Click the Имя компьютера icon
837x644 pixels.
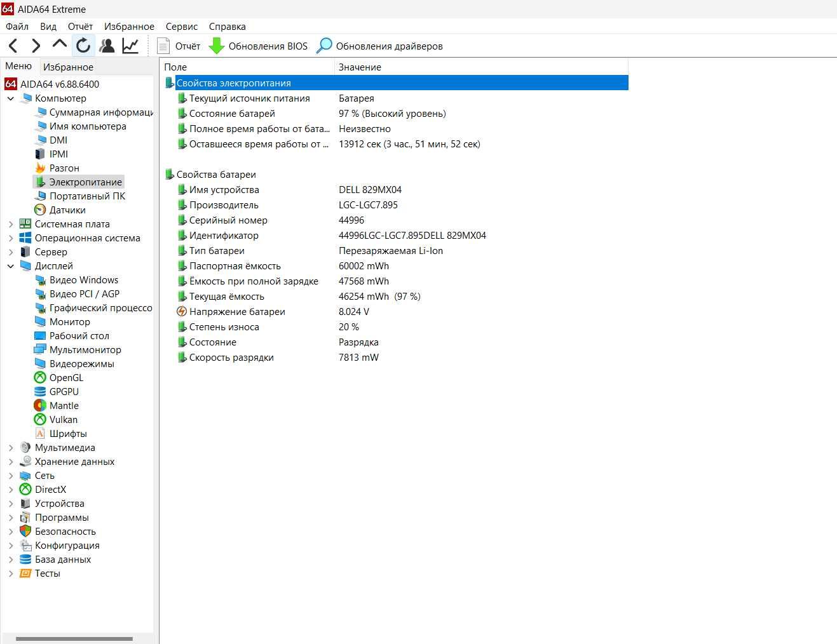tap(40, 126)
